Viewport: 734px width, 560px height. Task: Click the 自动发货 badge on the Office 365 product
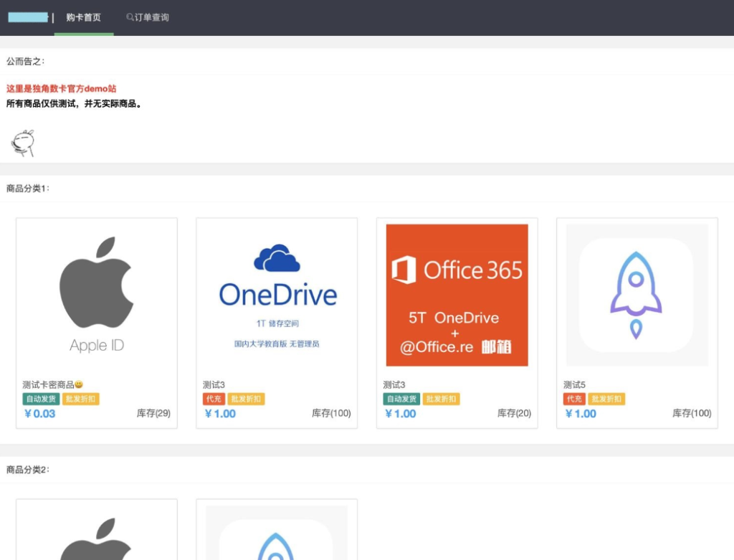tap(400, 399)
